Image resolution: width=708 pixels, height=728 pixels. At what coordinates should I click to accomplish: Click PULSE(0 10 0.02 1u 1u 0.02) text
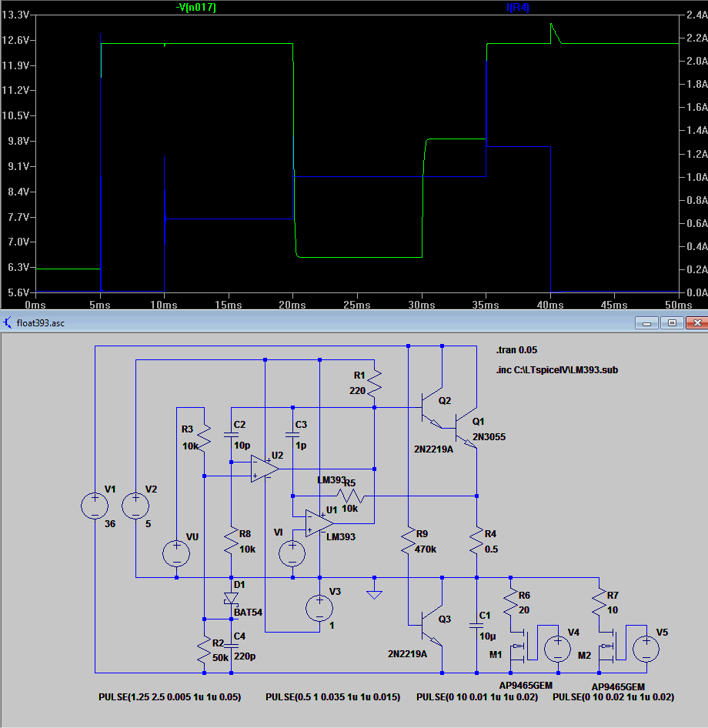pyautogui.click(x=613, y=697)
